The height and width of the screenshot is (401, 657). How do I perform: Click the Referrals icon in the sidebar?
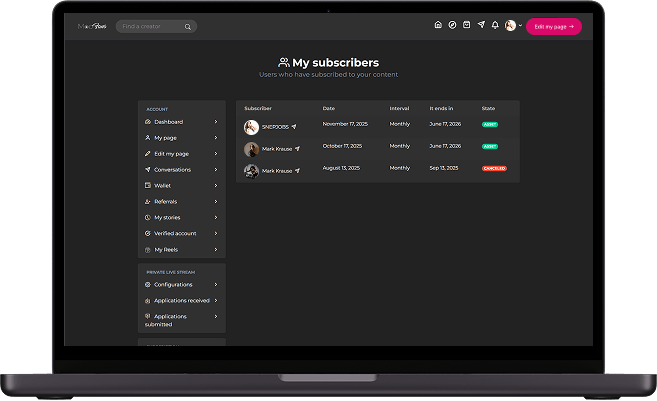click(147, 202)
